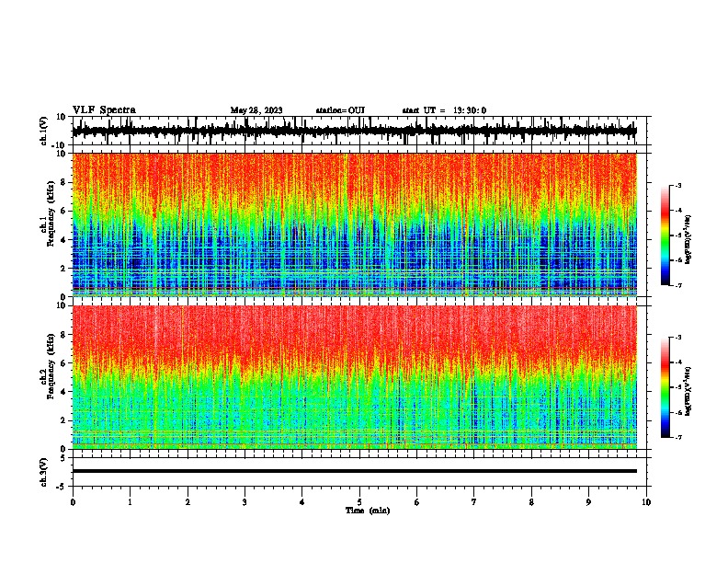Click the time axis end label "10"
The image size is (728, 563).
point(646,502)
